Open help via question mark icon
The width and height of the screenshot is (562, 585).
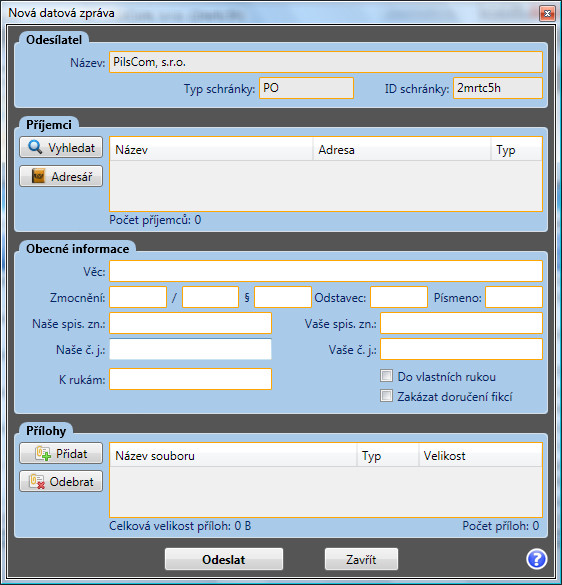point(536,559)
